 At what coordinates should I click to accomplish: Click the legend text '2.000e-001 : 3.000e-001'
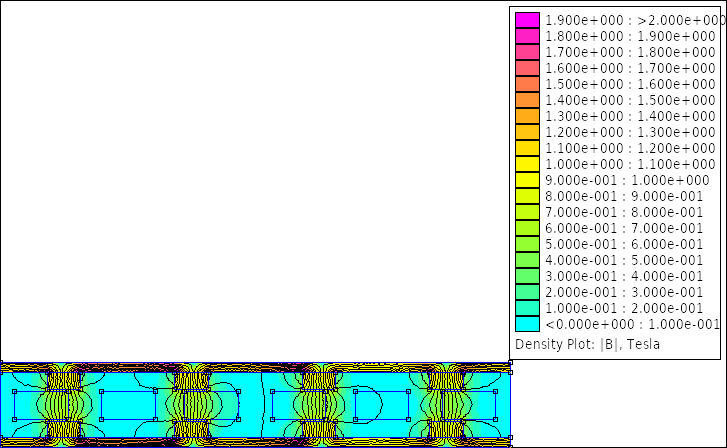tap(624, 292)
